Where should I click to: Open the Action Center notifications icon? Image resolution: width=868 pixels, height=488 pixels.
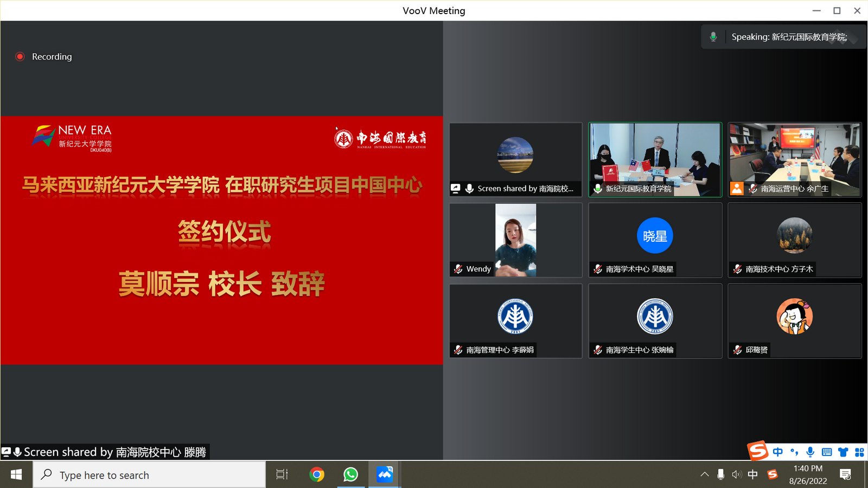[x=845, y=474]
